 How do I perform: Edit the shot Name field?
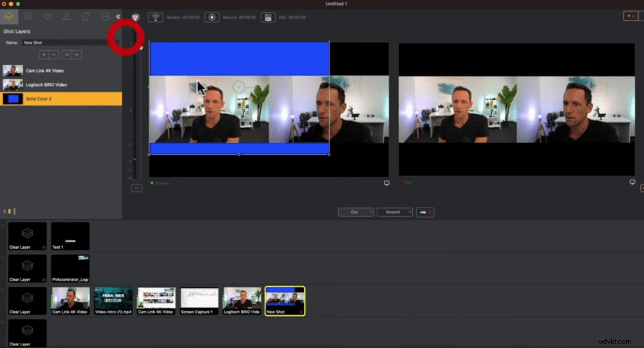(70, 43)
